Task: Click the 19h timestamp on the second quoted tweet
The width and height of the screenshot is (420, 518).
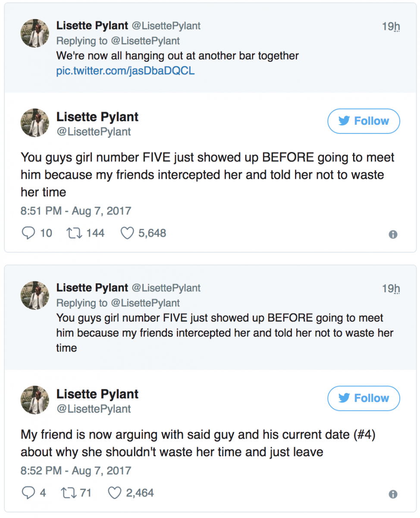Action: coord(391,288)
